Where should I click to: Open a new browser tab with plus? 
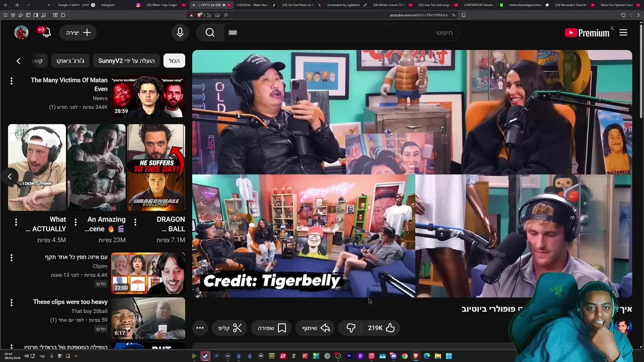[48, 5]
